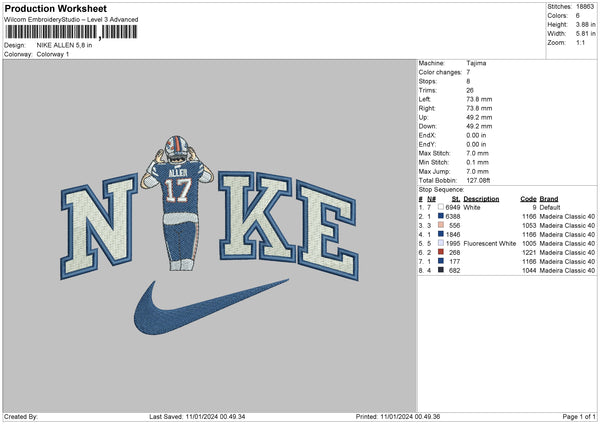Viewport: 600px width, 424px height.
Task: Click the 'Fluorescent White' description
Action: (x=489, y=243)
